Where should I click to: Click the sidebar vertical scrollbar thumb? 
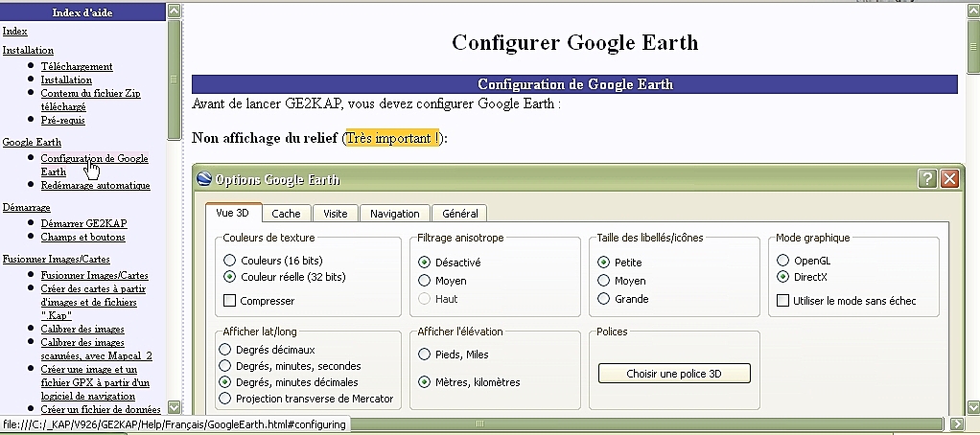[x=174, y=80]
